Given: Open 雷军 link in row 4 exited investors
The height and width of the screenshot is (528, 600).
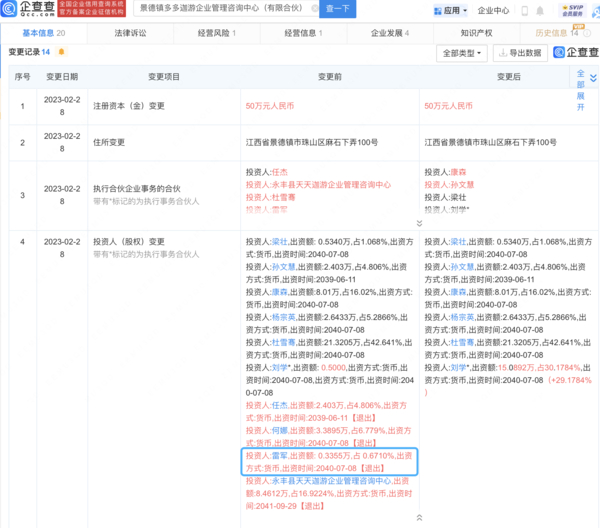Looking at the screenshot, I should tap(279, 456).
